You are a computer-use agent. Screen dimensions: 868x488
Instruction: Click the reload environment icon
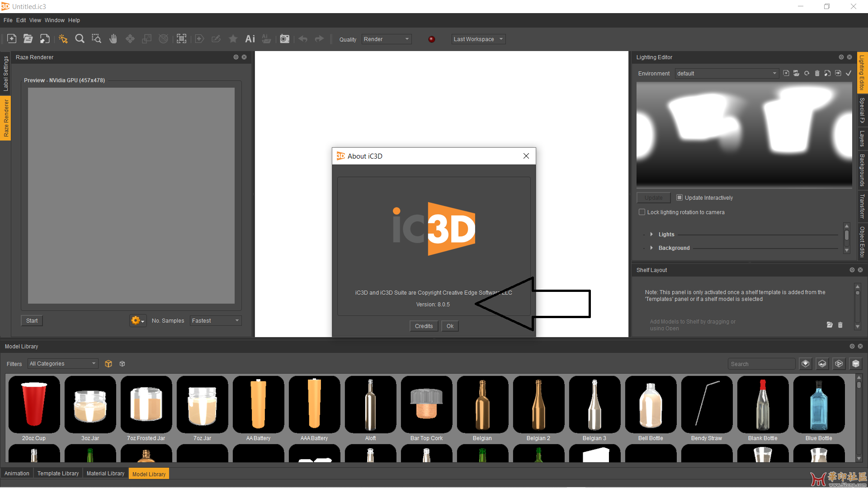click(807, 73)
